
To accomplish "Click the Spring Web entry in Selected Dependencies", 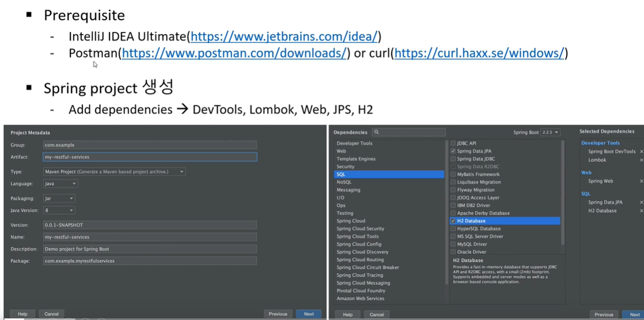I will (601, 181).
